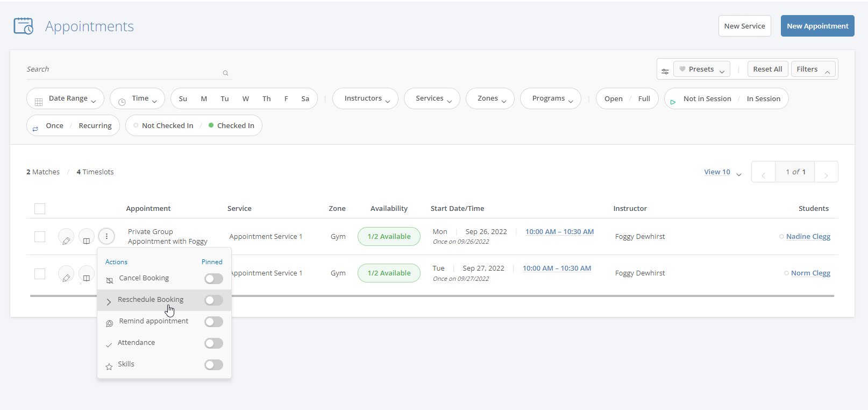Choose Cancel Booking from actions menu
The height and width of the screenshot is (410, 868).
tap(144, 278)
